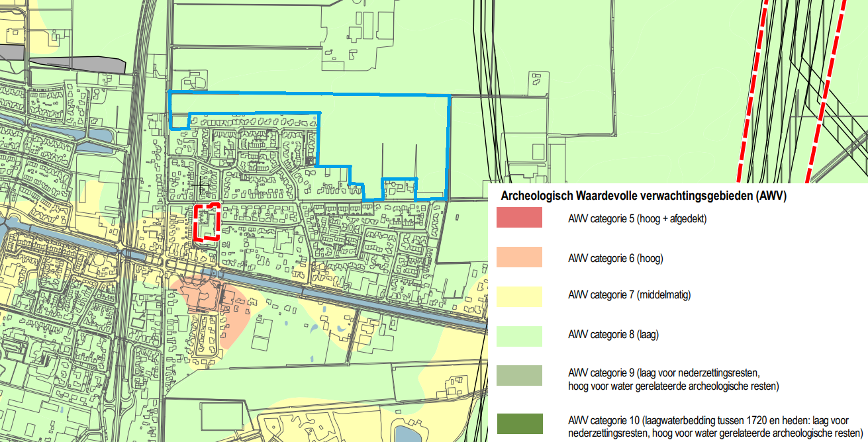This screenshot has height=442, width=868.
Task: Click inside the red dashed plot outline
Action: point(207,224)
